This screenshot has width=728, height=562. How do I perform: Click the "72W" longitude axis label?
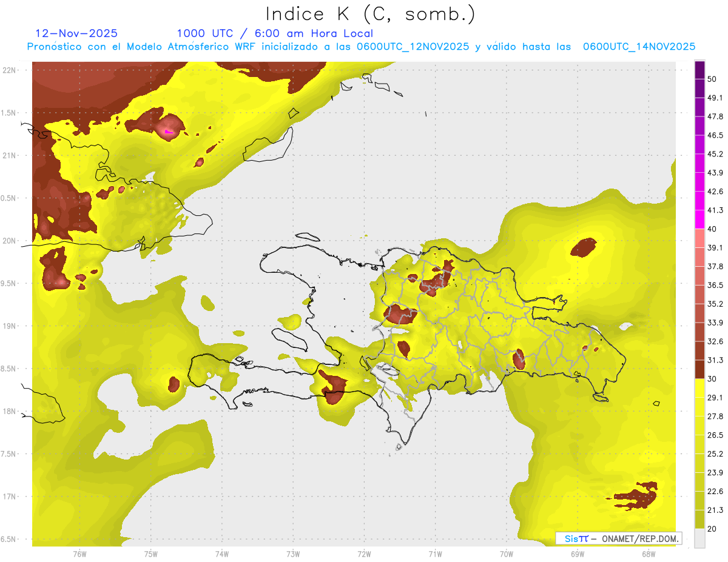pyautogui.click(x=364, y=554)
